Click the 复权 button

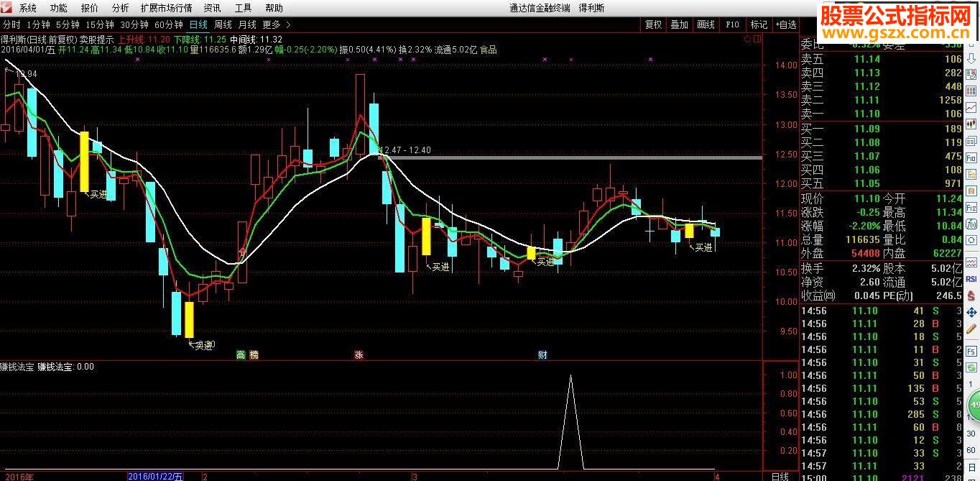coord(653,24)
